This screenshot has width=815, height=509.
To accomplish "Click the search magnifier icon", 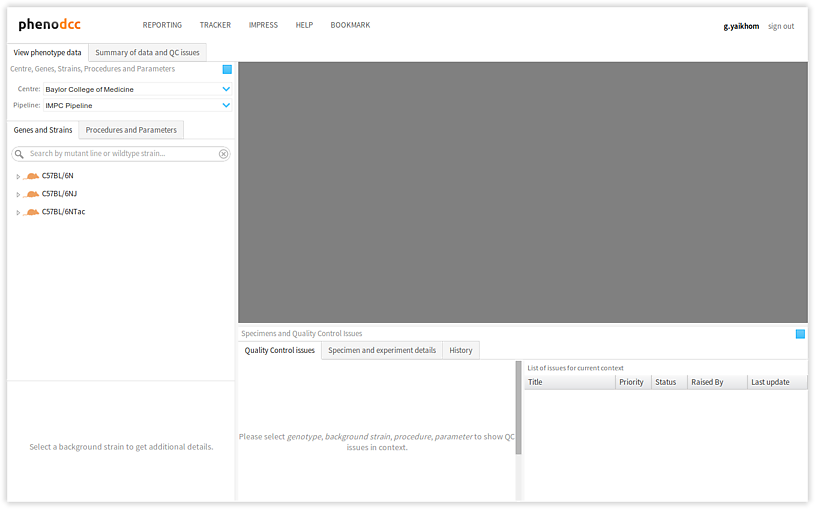I will point(19,154).
